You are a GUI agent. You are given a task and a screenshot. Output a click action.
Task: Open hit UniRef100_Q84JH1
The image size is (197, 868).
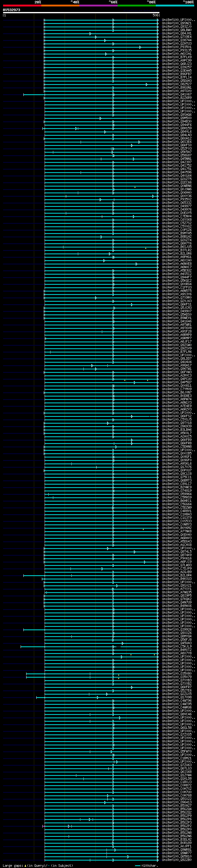tap(177, 33)
